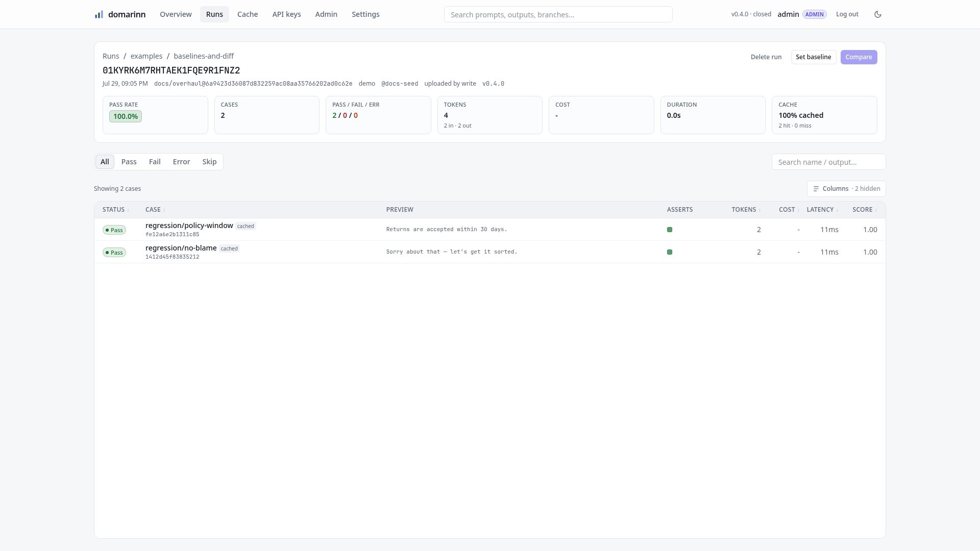Click the 100% cached stat card
The width and height of the screenshot is (980, 551).
point(824,115)
